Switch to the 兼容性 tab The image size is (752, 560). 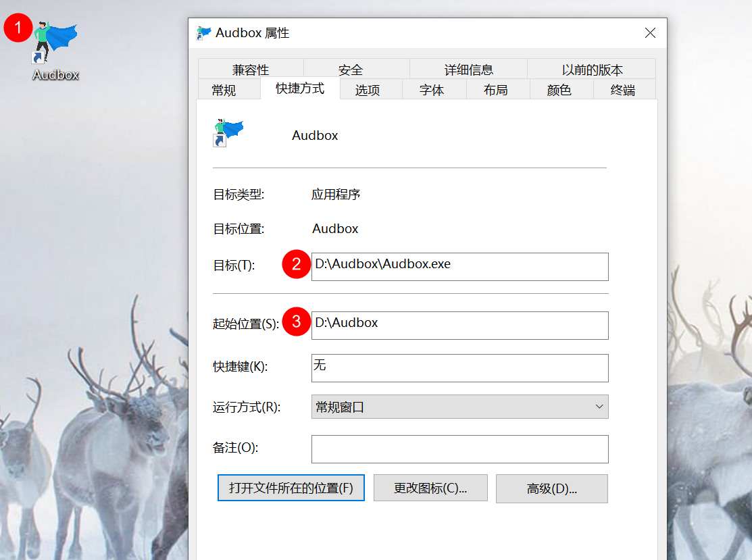pyautogui.click(x=250, y=68)
